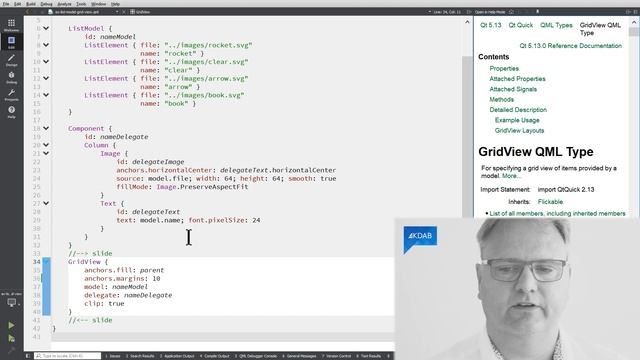Collapse the Column block
The image size is (640, 360).
click(46, 145)
